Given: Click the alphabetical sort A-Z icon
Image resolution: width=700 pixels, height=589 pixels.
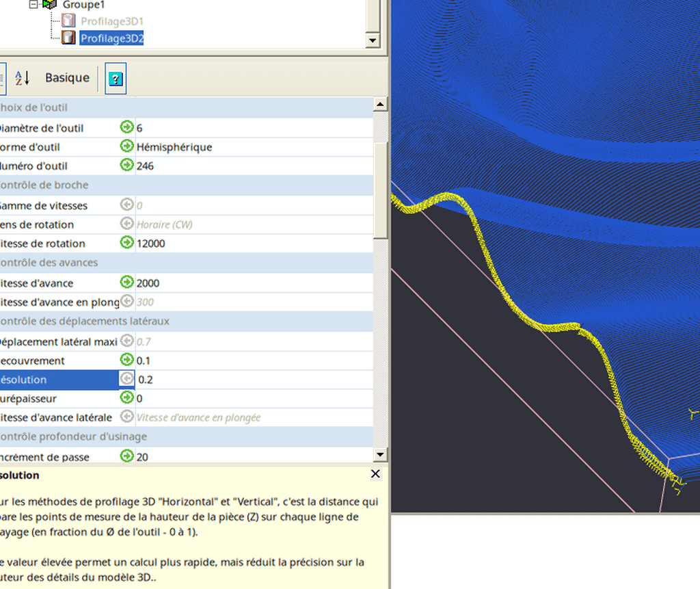Looking at the screenshot, I should [23, 78].
